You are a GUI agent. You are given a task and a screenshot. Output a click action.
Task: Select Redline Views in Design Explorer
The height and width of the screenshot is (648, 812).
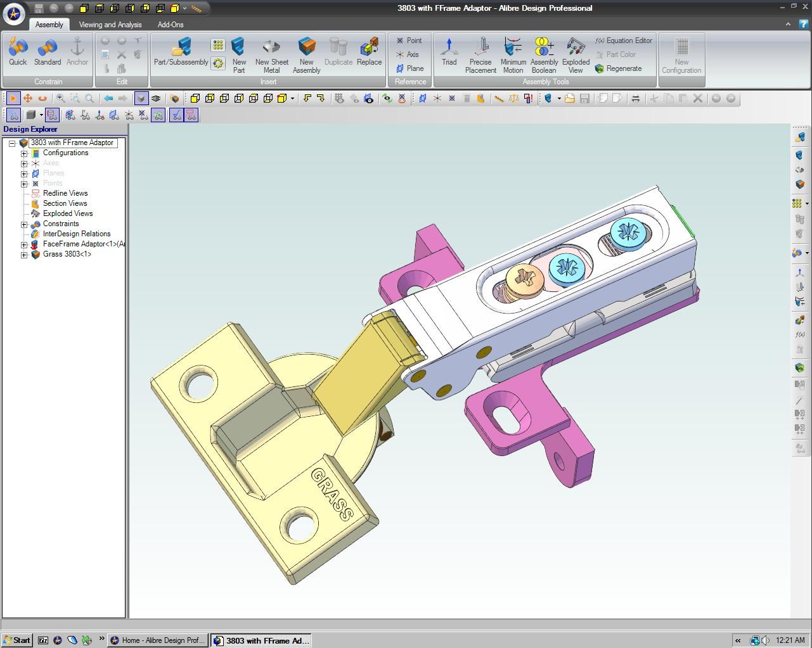pos(65,193)
